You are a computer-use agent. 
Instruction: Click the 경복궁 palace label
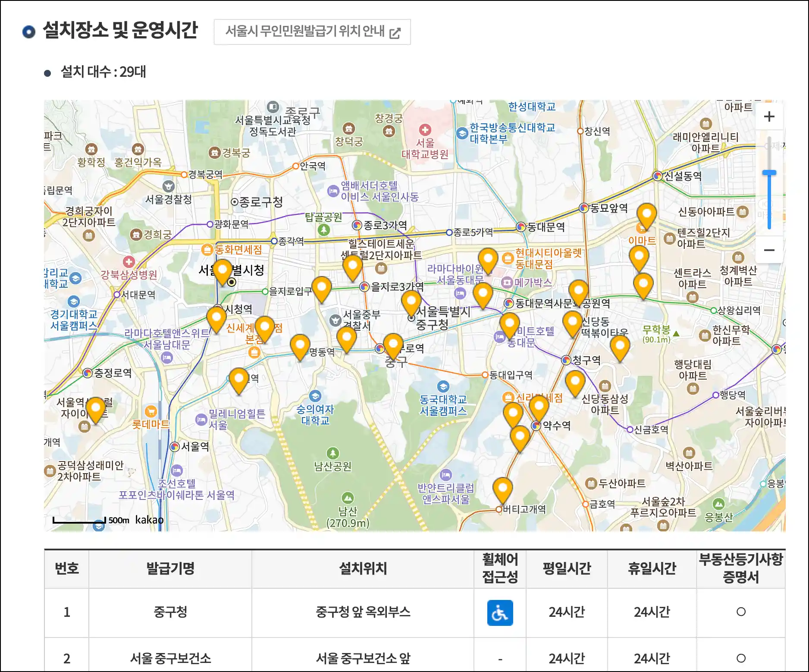pos(236,153)
